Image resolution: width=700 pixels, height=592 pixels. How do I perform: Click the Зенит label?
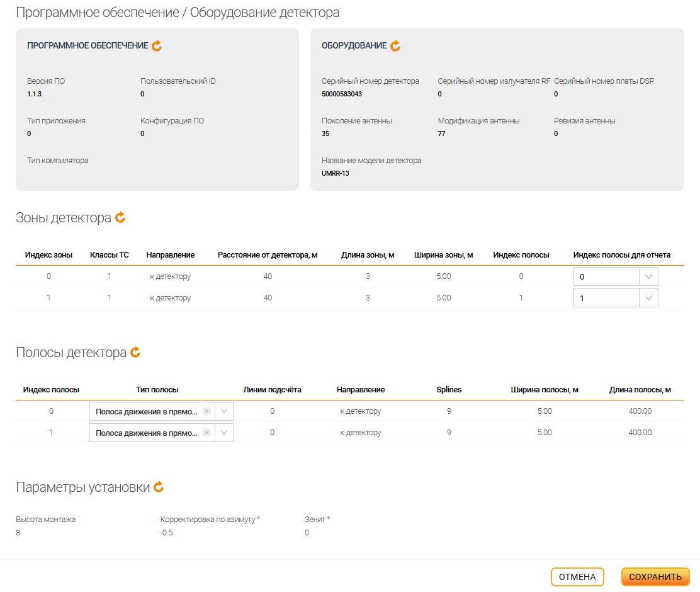pos(317,519)
